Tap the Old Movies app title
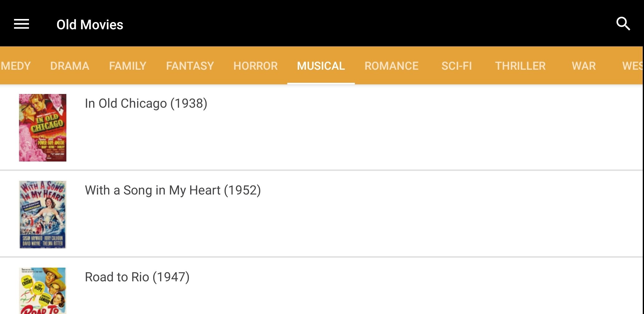This screenshot has height=314, width=644. click(x=90, y=25)
